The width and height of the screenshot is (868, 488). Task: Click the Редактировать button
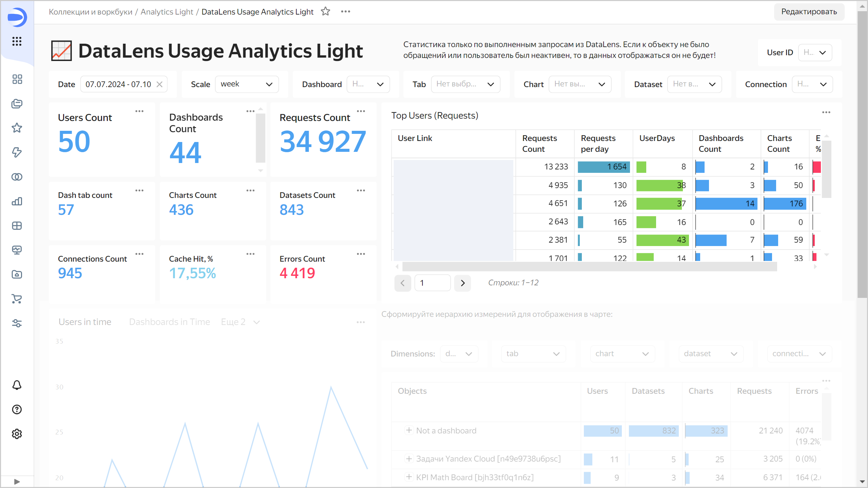pos(809,11)
